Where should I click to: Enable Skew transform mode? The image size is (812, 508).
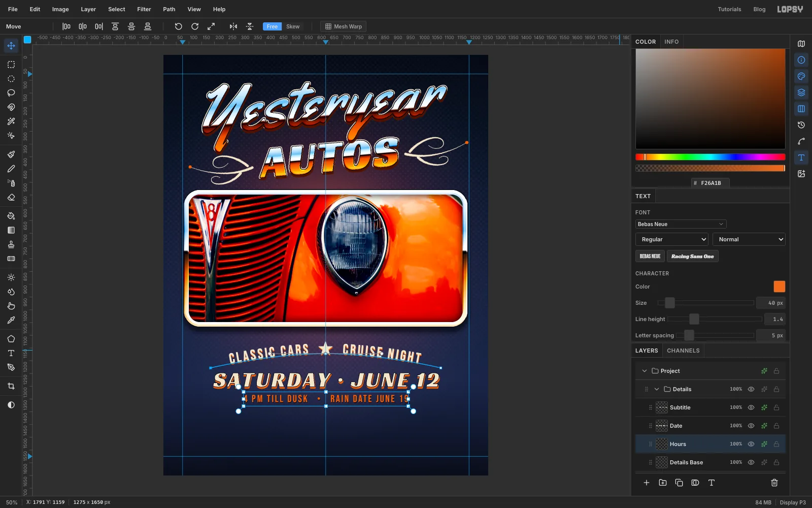[293, 26]
